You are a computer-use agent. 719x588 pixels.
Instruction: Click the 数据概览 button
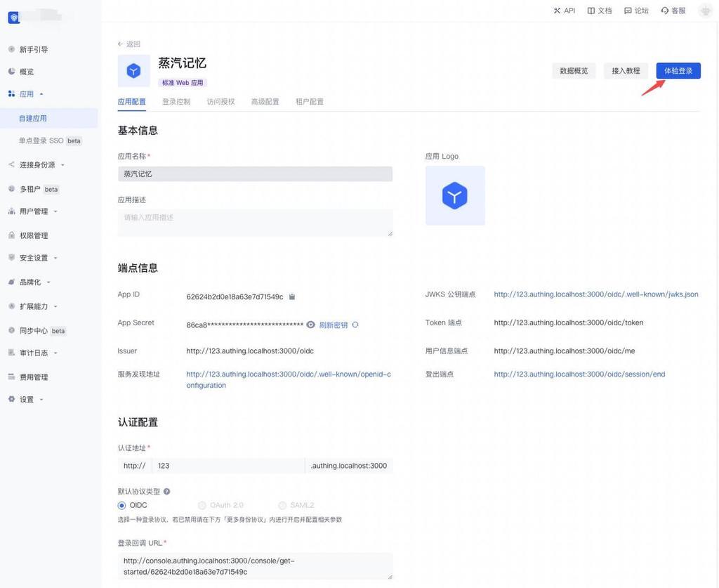click(x=574, y=71)
